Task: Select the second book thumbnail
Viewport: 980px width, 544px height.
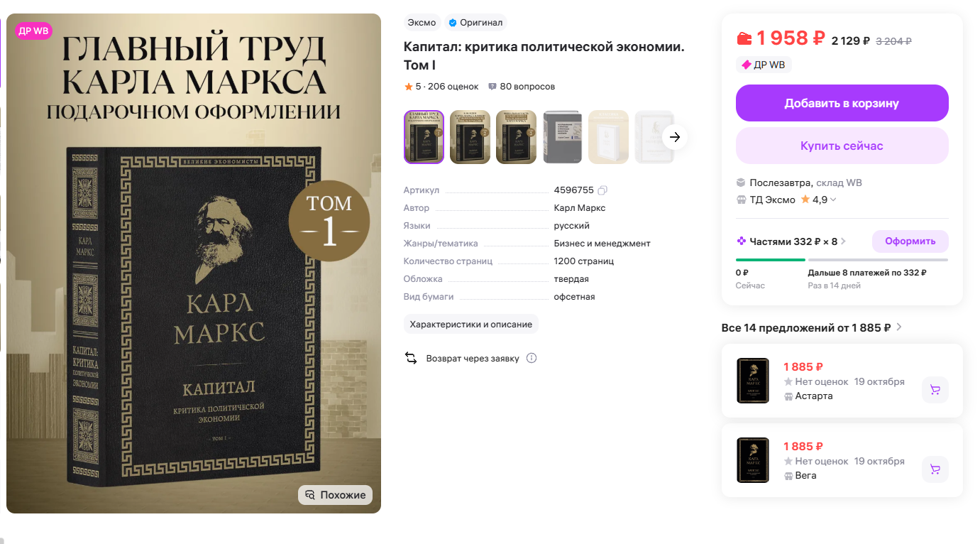Action: pos(470,137)
